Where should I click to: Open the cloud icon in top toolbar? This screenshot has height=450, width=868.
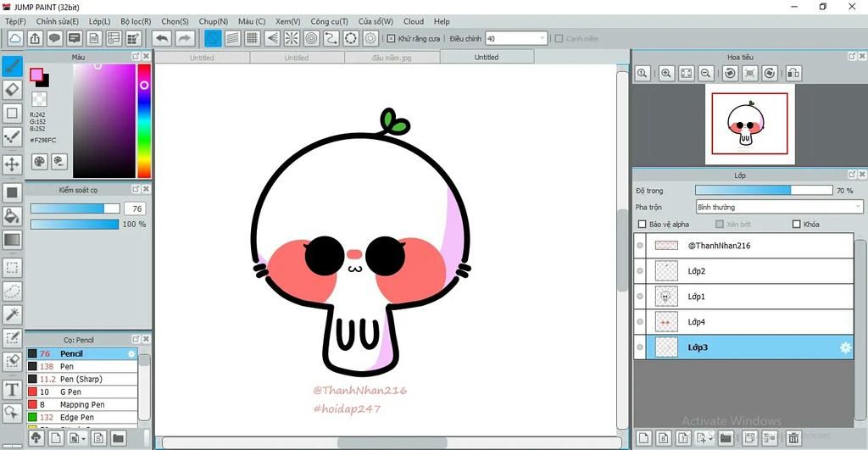point(15,39)
